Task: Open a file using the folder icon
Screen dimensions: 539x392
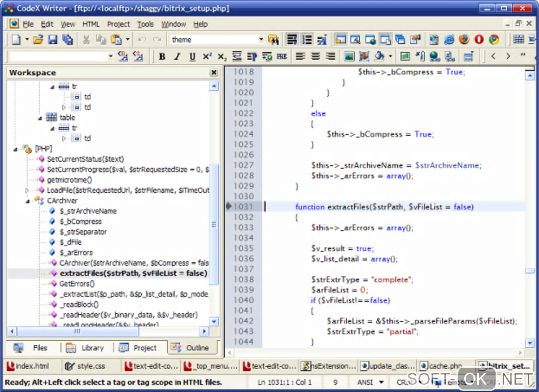Action: [x=38, y=40]
